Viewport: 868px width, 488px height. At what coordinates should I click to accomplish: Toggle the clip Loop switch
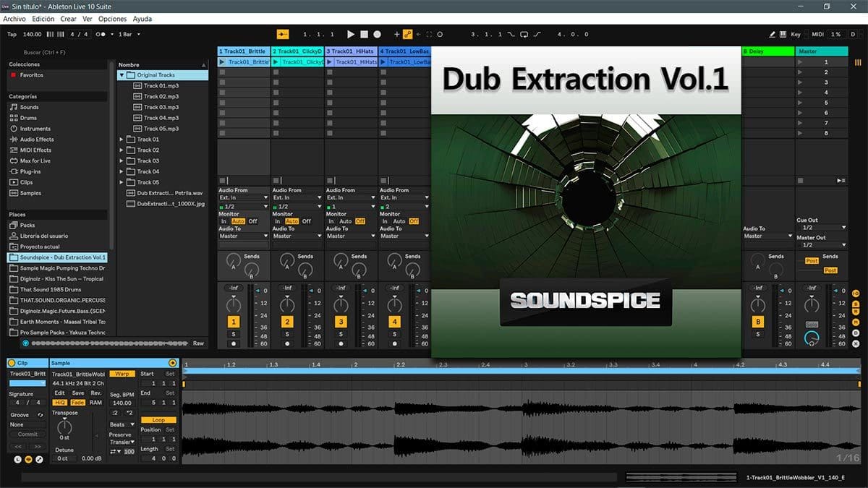(158, 420)
